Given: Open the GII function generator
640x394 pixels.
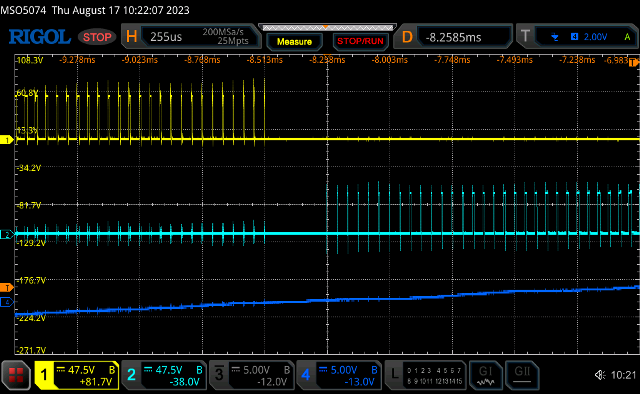Looking at the screenshot, I should pos(522,375).
